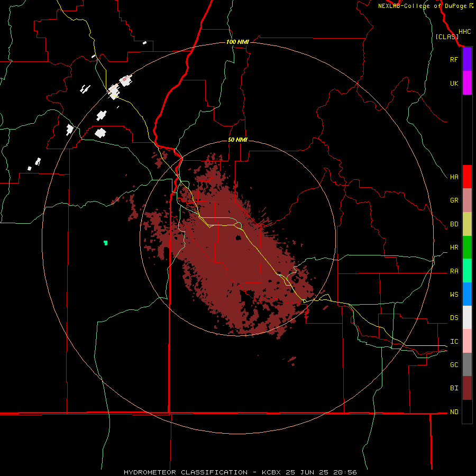Click the HHC product label

pyautogui.click(x=465, y=32)
